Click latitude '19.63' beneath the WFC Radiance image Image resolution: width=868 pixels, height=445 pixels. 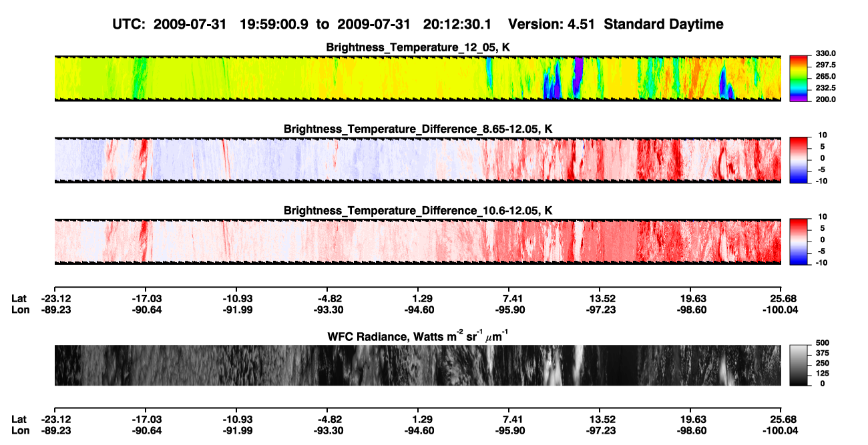click(x=692, y=419)
